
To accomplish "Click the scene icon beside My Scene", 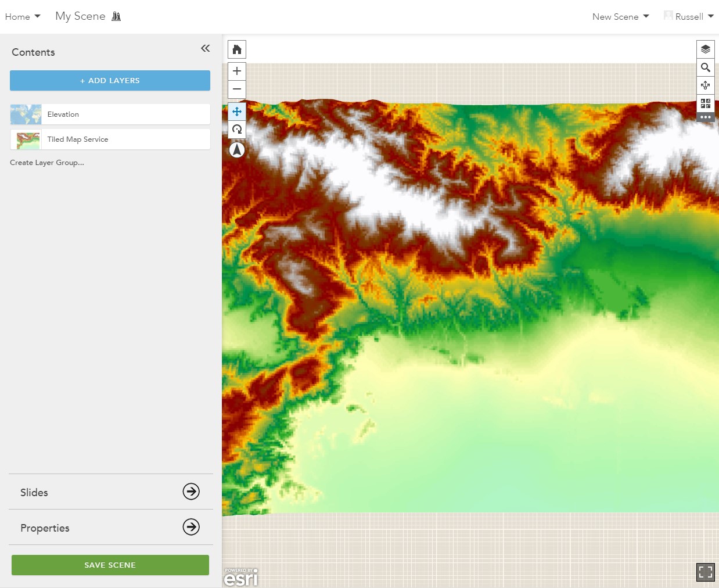I will point(116,16).
